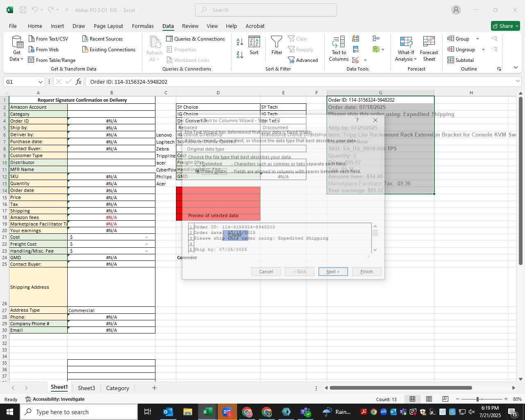Sort ascending with the A to Z icon
The image size is (525, 420).
[x=240, y=41]
